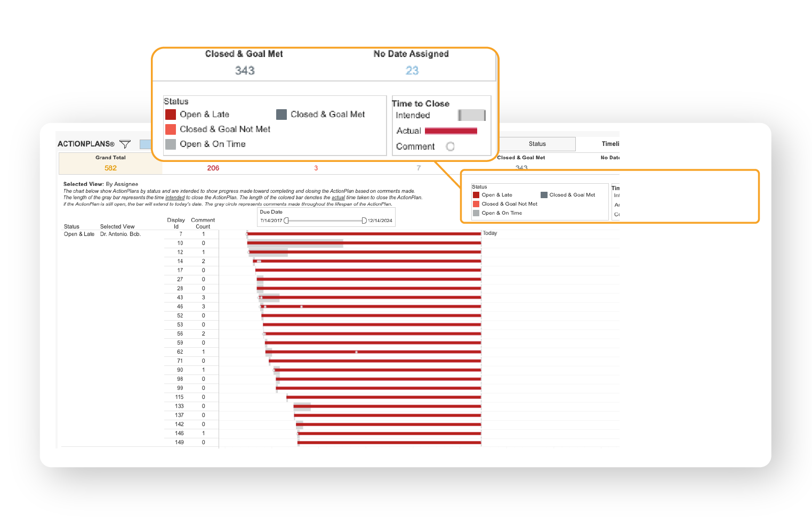The height and width of the screenshot is (522, 812).
Task: Click the Comment circle icon in Time to Close legend
Action: pyautogui.click(x=450, y=146)
